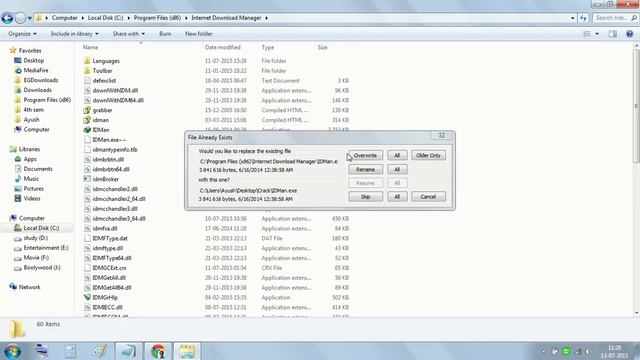Open address bar history dropdown
This screenshot has height=360, width=640.
pyautogui.click(x=572, y=18)
